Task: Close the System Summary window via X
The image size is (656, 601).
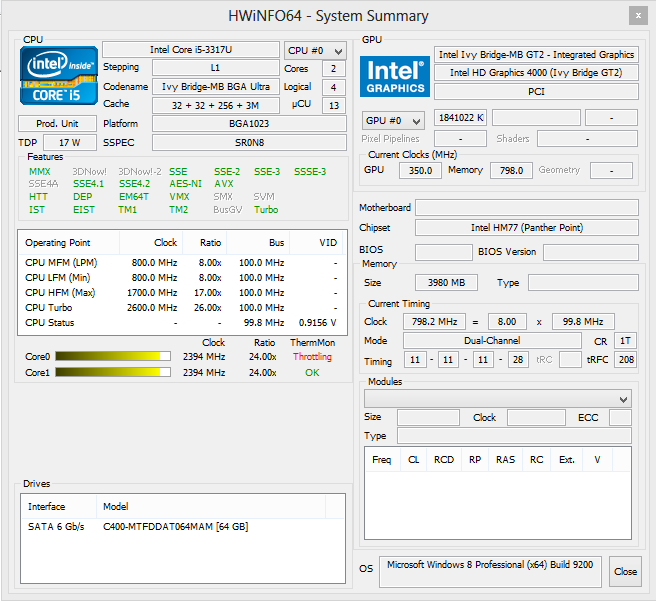Action: [638, 16]
